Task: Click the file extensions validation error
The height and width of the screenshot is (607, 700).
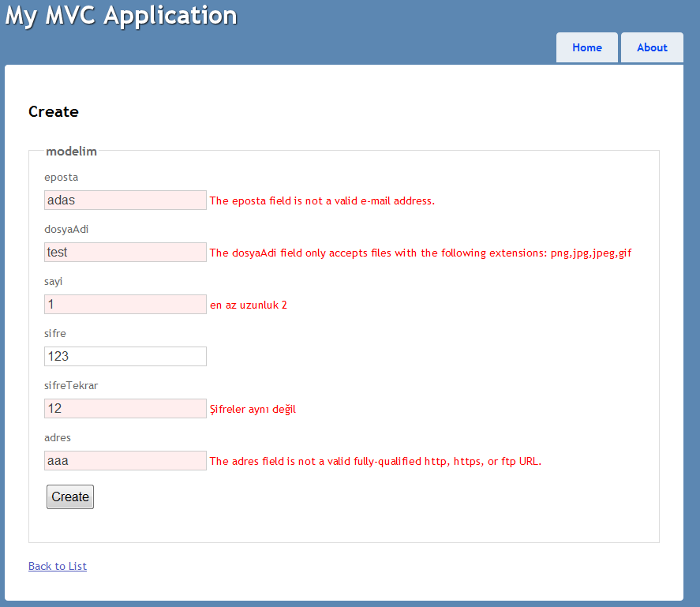Action: (421, 253)
